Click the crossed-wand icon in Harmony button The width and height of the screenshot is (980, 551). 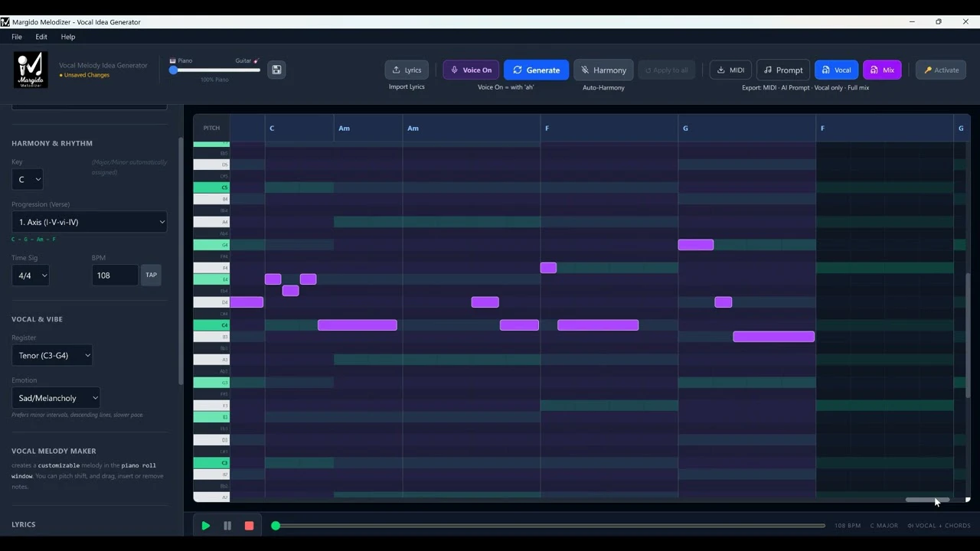click(x=585, y=70)
